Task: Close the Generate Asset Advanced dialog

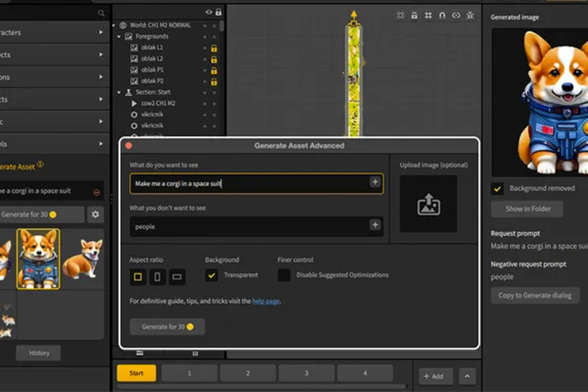Action: tap(129, 146)
